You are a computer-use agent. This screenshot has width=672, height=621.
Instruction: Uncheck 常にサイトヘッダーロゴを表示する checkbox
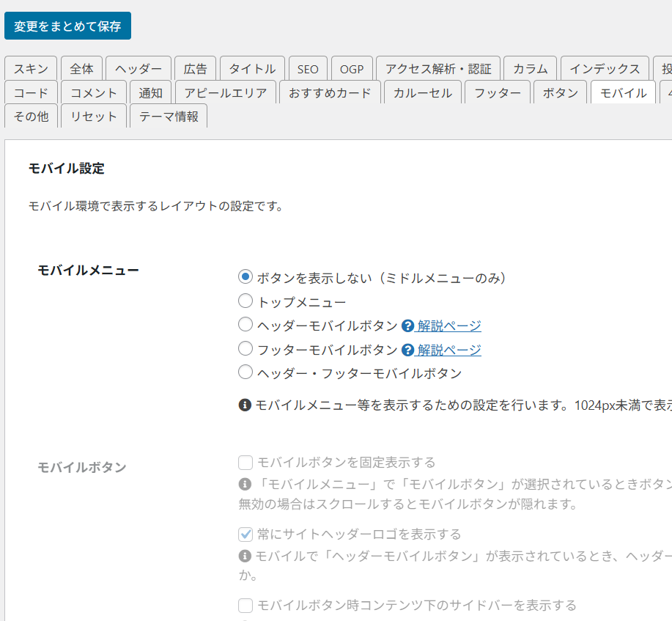pos(245,534)
